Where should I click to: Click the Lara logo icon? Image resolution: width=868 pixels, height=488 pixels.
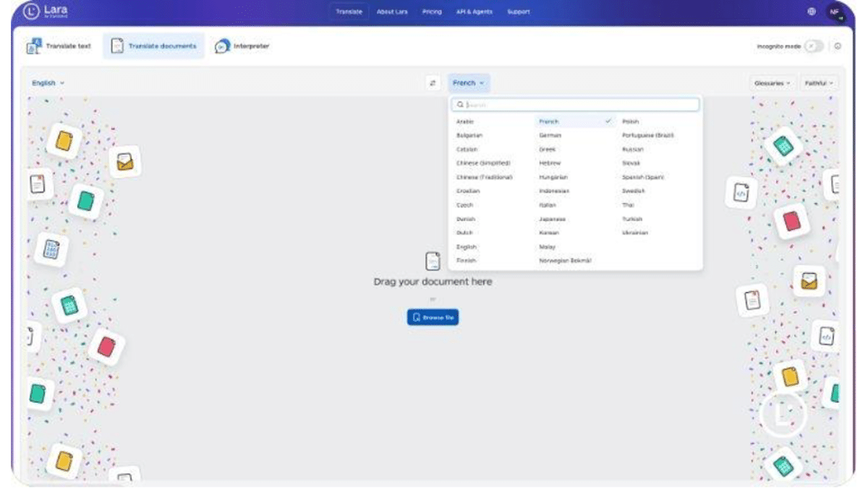pos(31,12)
